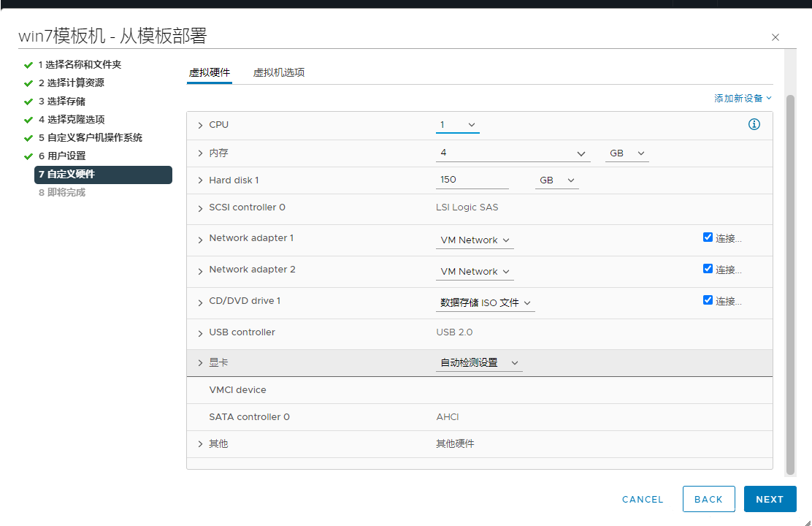Open the memory unit GB dropdown
812x526 pixels.
[x=627, y=153]
